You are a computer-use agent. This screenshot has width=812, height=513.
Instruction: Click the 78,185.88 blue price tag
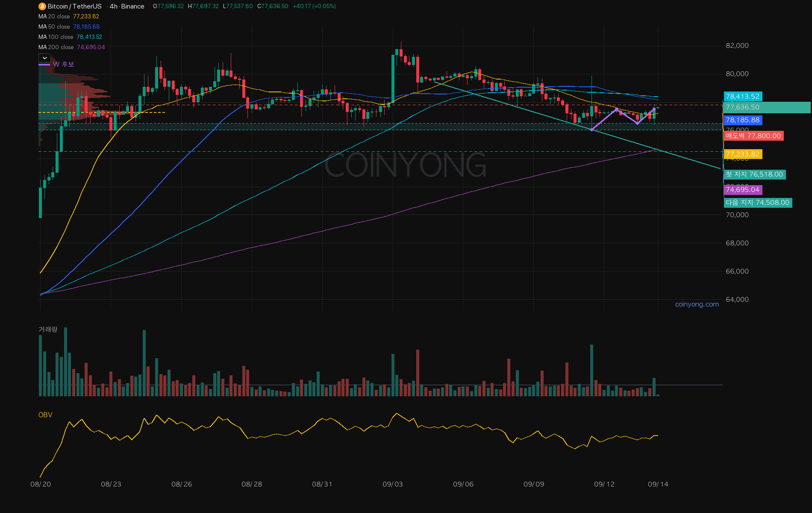743,120
